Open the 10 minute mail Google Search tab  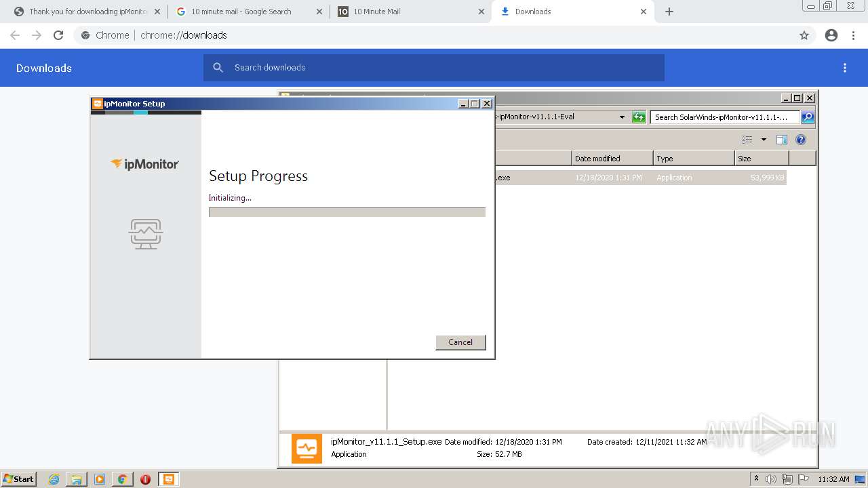tap(248, 12)
